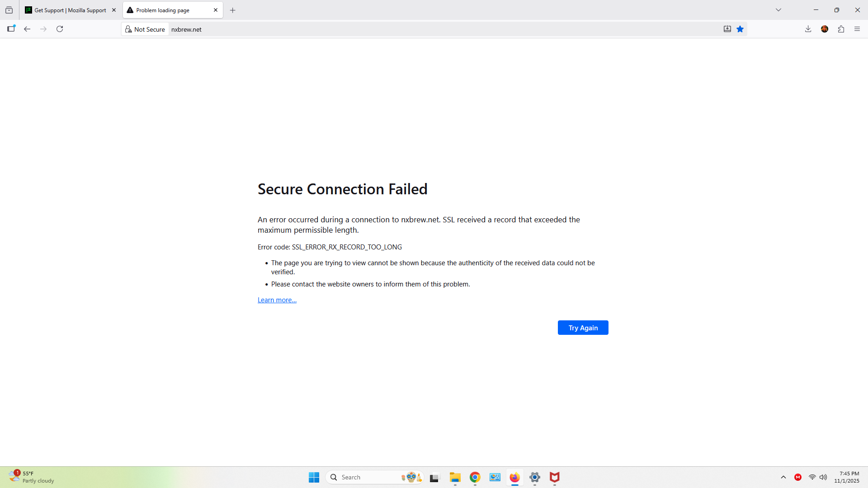The height and width of the screenshot is (488, 868).
Task: Click save to Pocket style address icon
Action: pyautogui.click(x=727, y=29)
